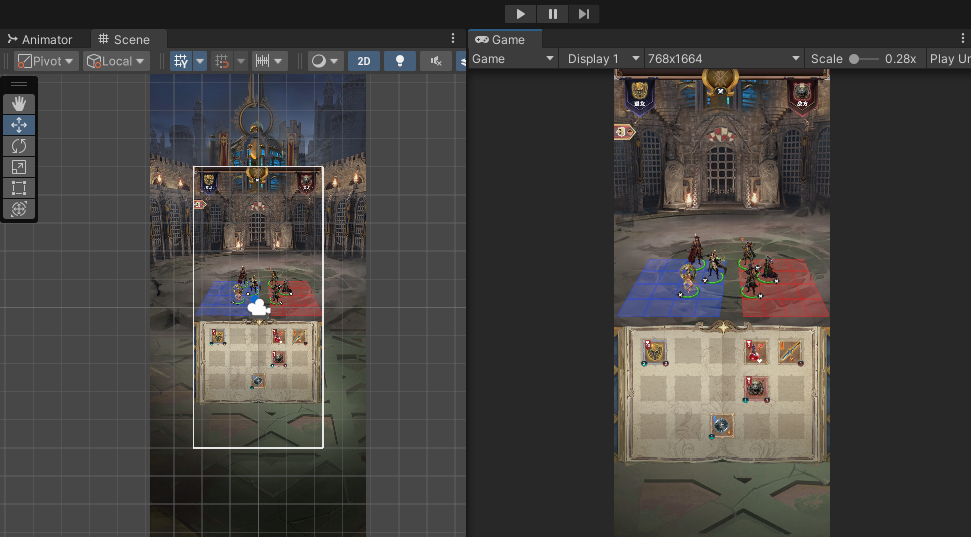
Task: Click the tools overlay drag handle
Action: [x=19, y=84]
